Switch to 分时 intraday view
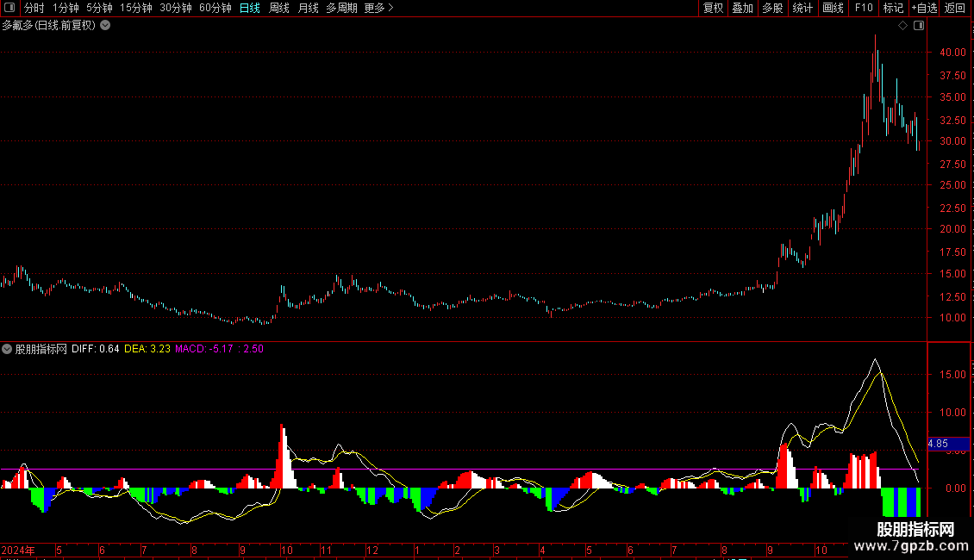Viewport: 974px width, 560px height. [34, 8]
